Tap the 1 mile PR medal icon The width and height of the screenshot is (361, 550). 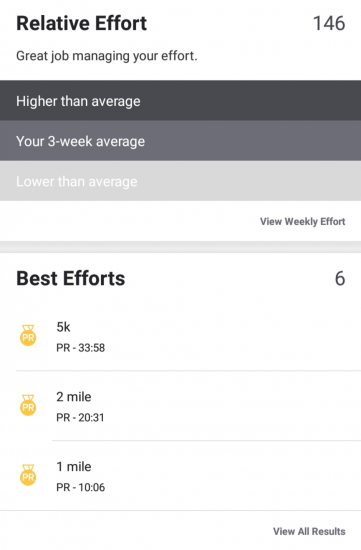[28, 475]
